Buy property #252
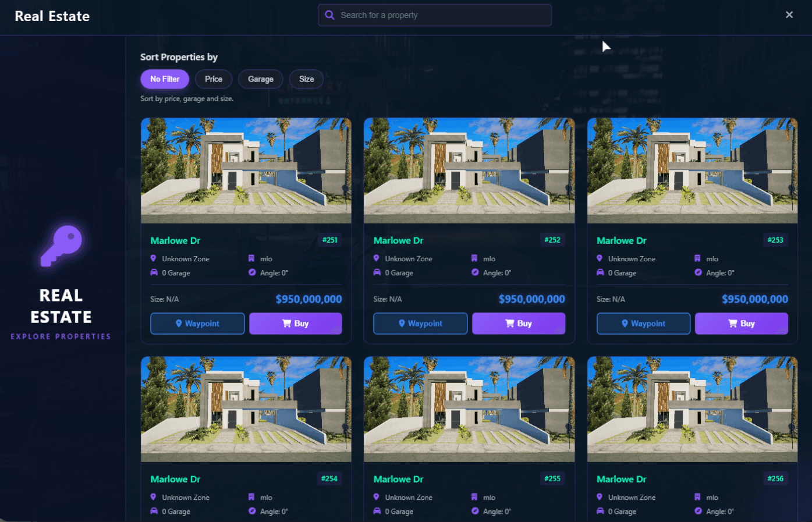Viewport: 812px width, 522px height. [519, 324]
